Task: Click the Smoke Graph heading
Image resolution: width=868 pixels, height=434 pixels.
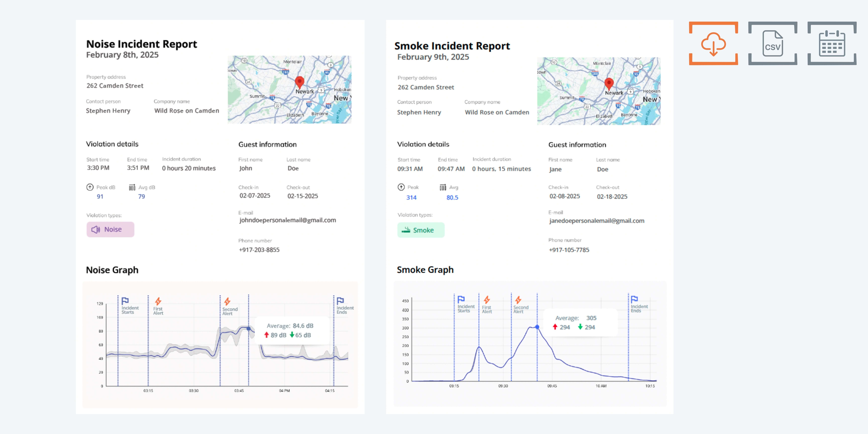Action: (425, 270)
